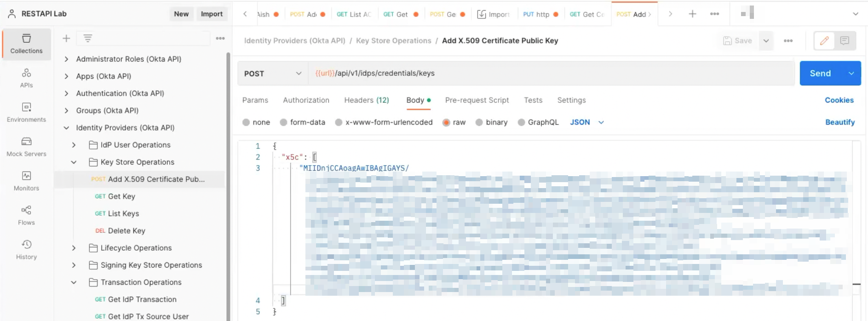Switch to the Headers (12) tab

[x=366, y=100]
